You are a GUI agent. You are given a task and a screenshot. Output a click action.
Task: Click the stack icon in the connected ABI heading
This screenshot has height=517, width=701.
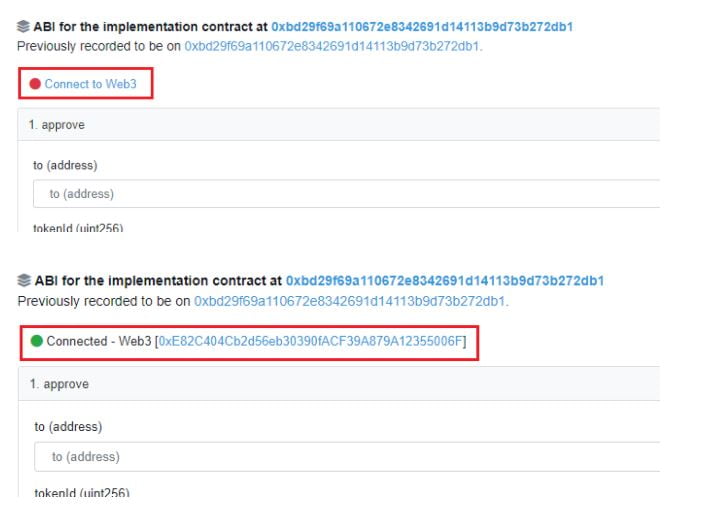coord(23,281)
